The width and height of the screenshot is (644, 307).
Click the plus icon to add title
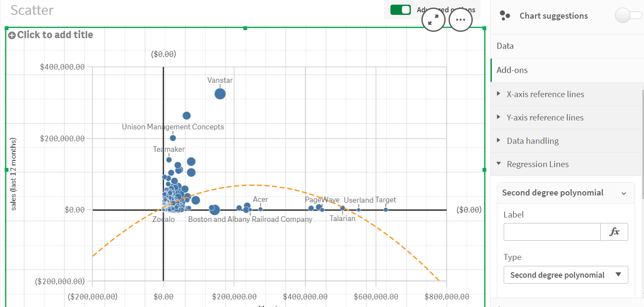pyautogui.click(x=12, y=35)
